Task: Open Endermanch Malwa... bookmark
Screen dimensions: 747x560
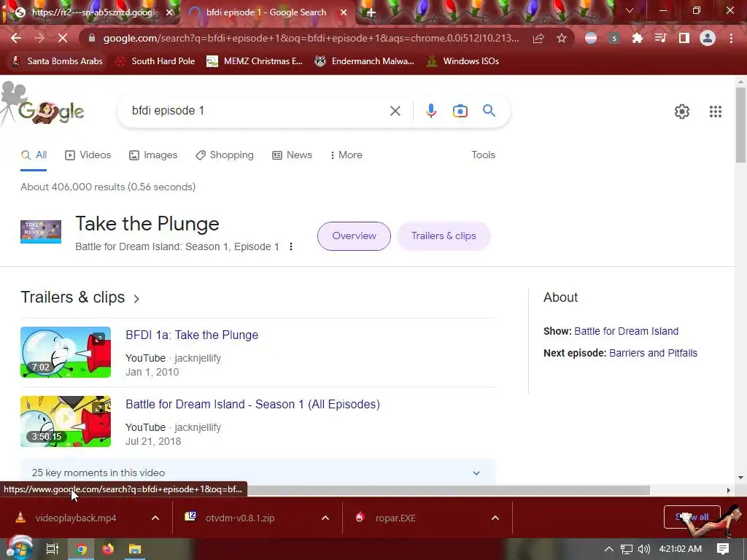Action: [x=365, y=61]
